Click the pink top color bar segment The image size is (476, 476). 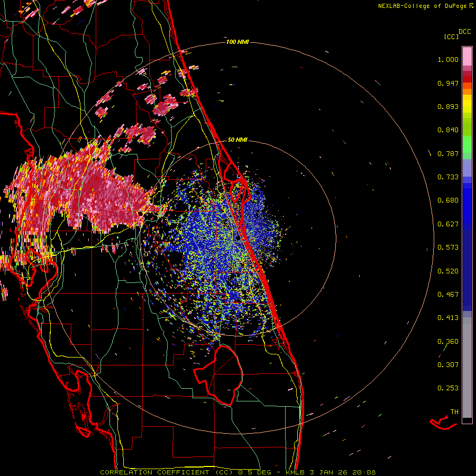[x=467, y=57]
